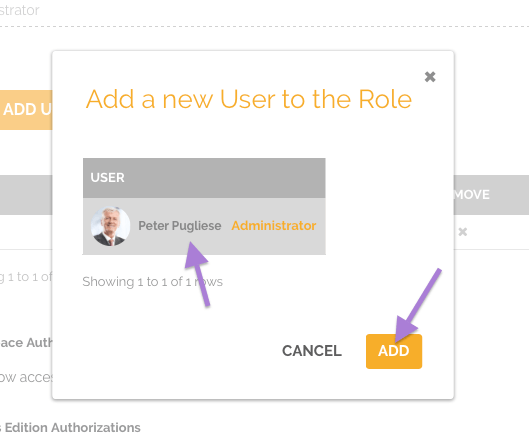Click the orange Administrator role label

point(274,225)
